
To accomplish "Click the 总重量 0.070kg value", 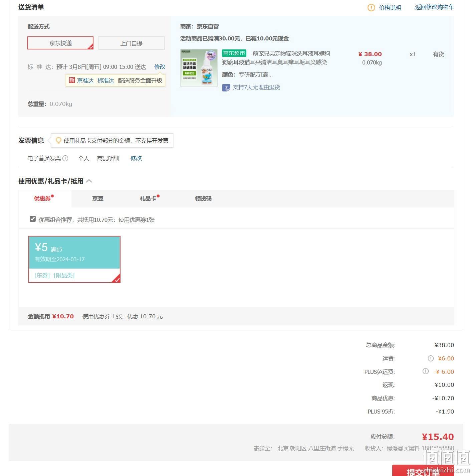I will pos(61,104).
